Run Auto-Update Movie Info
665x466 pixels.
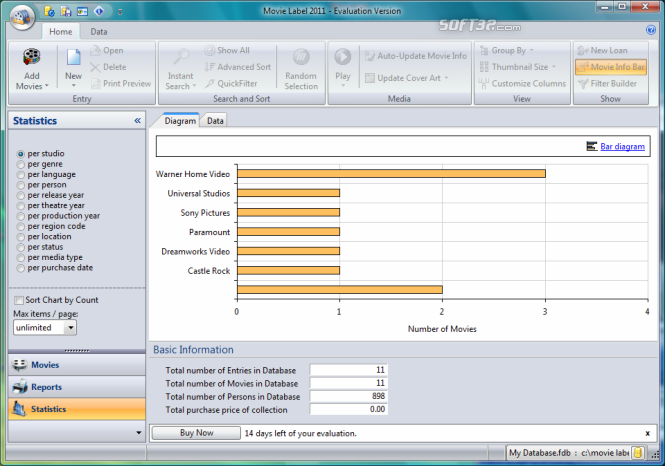point(416,56)
